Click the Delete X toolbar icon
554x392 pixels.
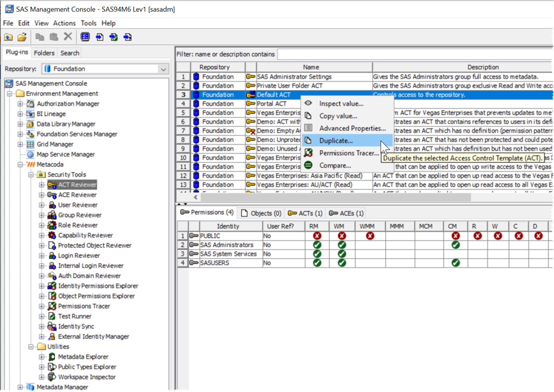coord(68,36)
